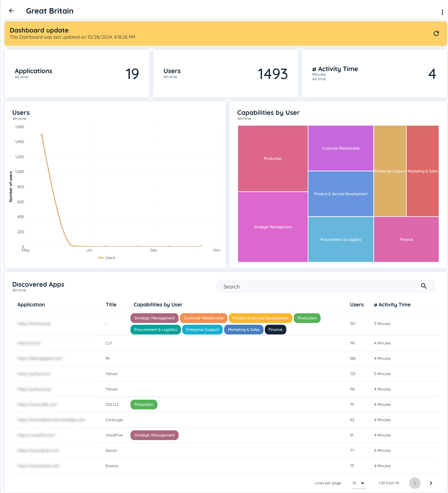
Task: Click the Procurement & Logistics treemap block
Action: click(x=341, y=239)
